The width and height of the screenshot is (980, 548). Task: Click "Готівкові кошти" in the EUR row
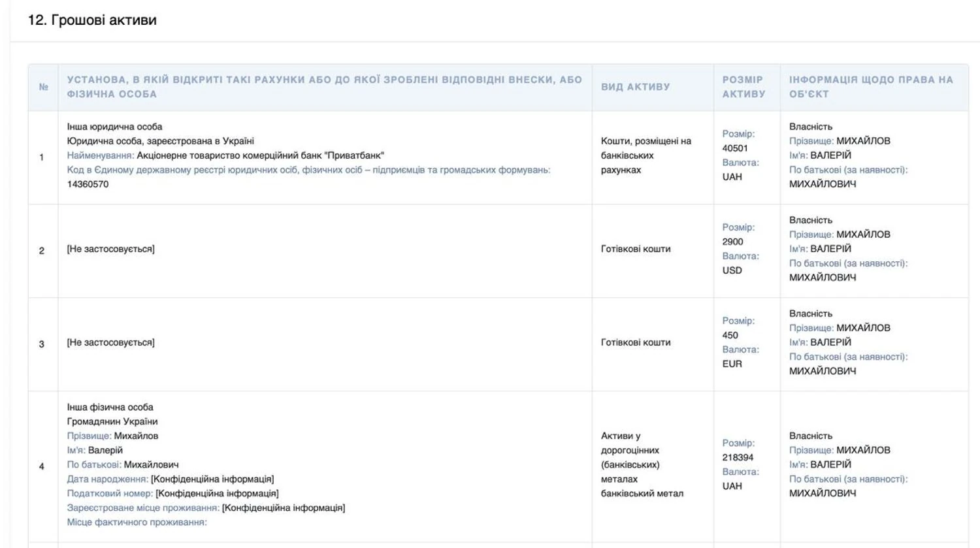[x=635, y=342]
